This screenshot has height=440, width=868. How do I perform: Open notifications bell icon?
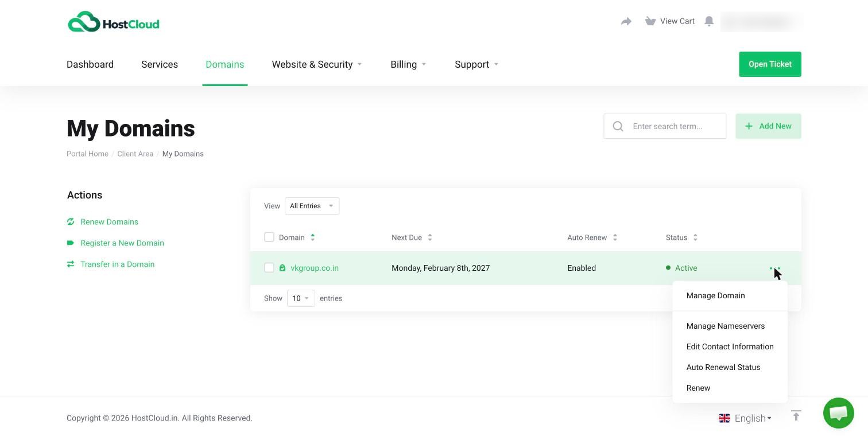709,21
